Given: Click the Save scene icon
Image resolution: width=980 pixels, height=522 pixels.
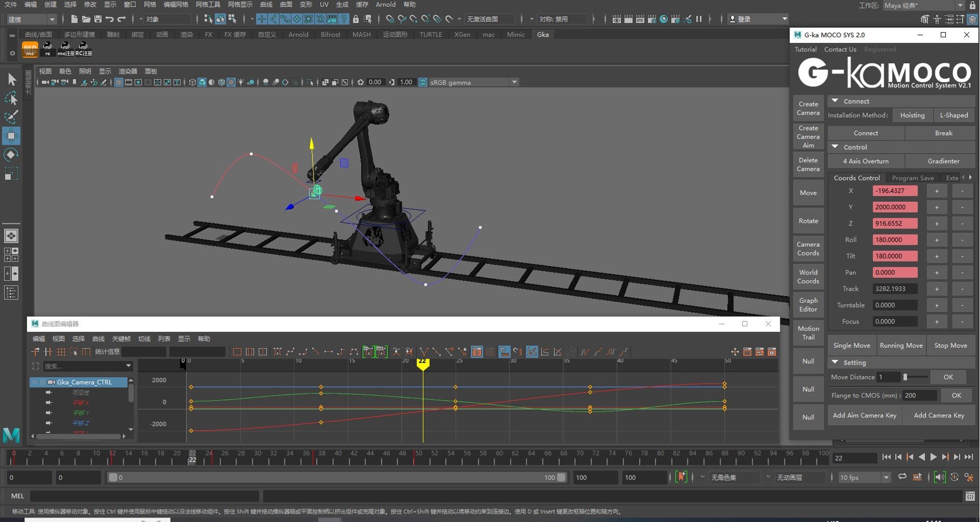Looking at the screenshot, I should 97,19.
